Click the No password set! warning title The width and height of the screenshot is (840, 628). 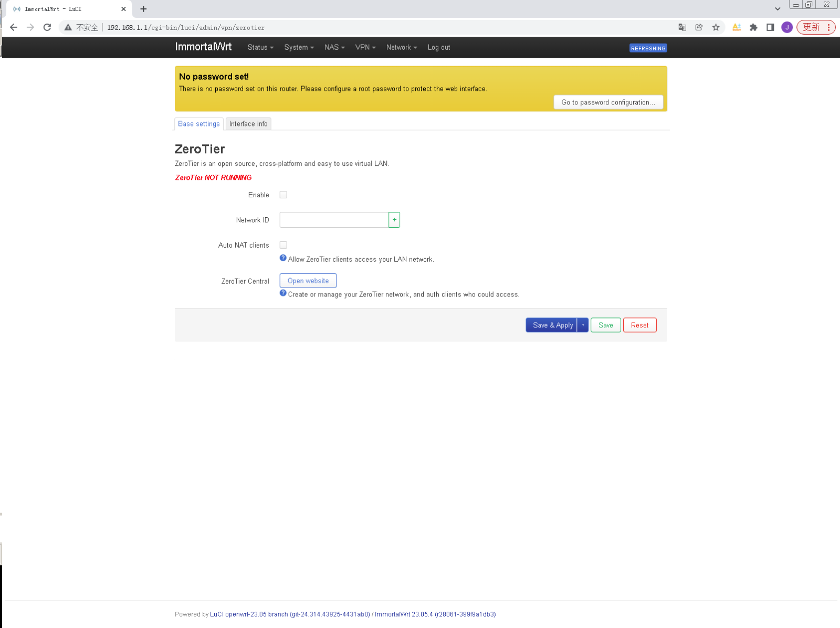(x=214, y=77)
